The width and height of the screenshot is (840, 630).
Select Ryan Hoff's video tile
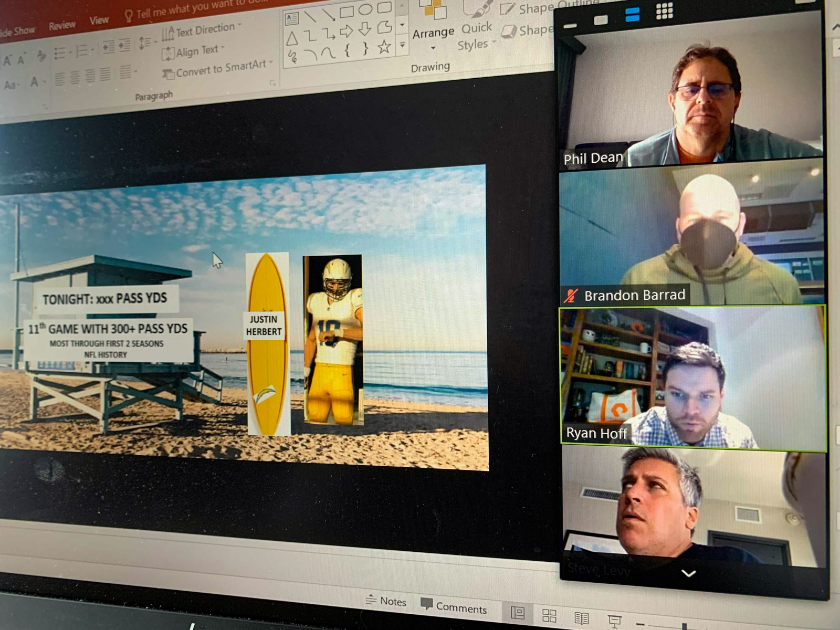tap(694, 378)
